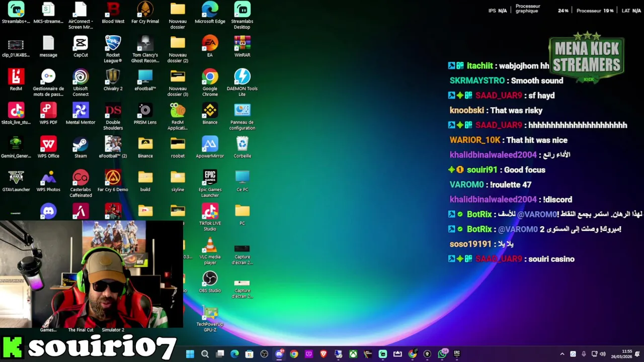Select the DAEMON Tools Lite icon
This screenshot has height=362, width=644.
(x=242, y=83)
